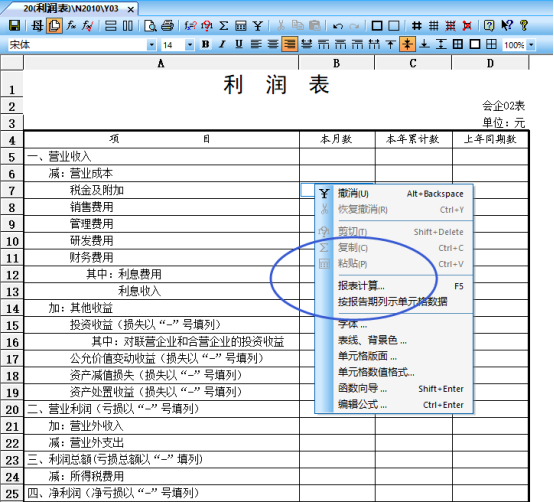Expand the font size 14 dropdown
The width and height of the screenshot is (554, 502).
[x=190, y=45]
